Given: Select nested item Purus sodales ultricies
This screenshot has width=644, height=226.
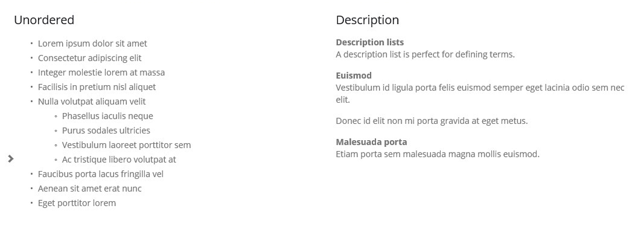Looking at the screenshot, I should [106, 130].
